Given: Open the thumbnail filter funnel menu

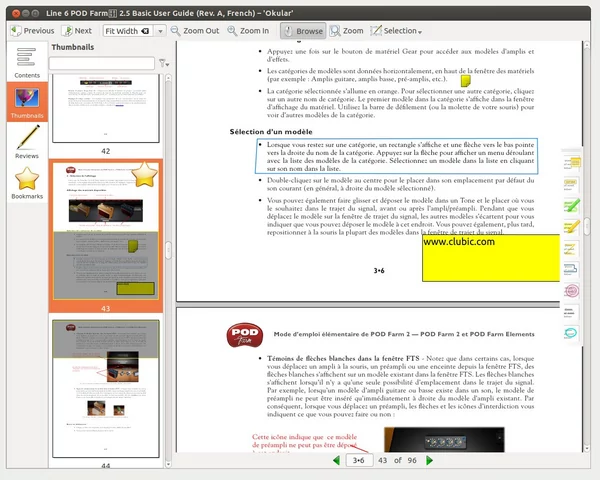Looking at the screenshot, I should (164, 63).
